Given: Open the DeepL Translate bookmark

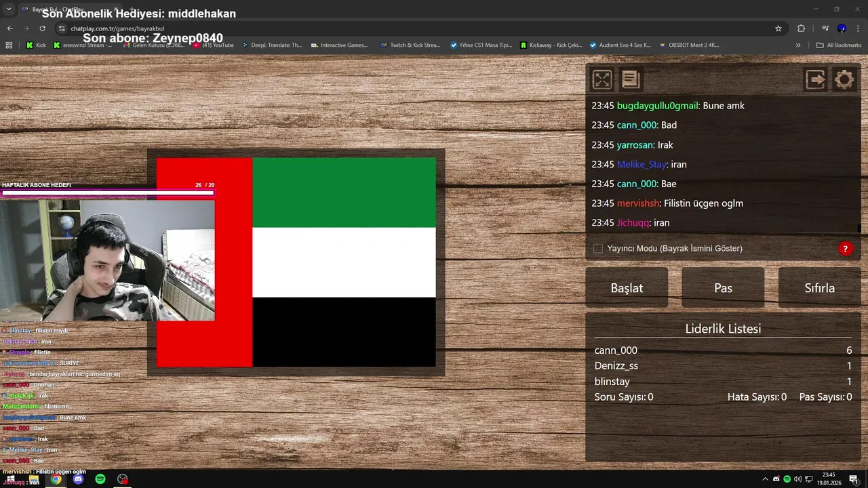Looking at the screenshot, I should [271, 45].
